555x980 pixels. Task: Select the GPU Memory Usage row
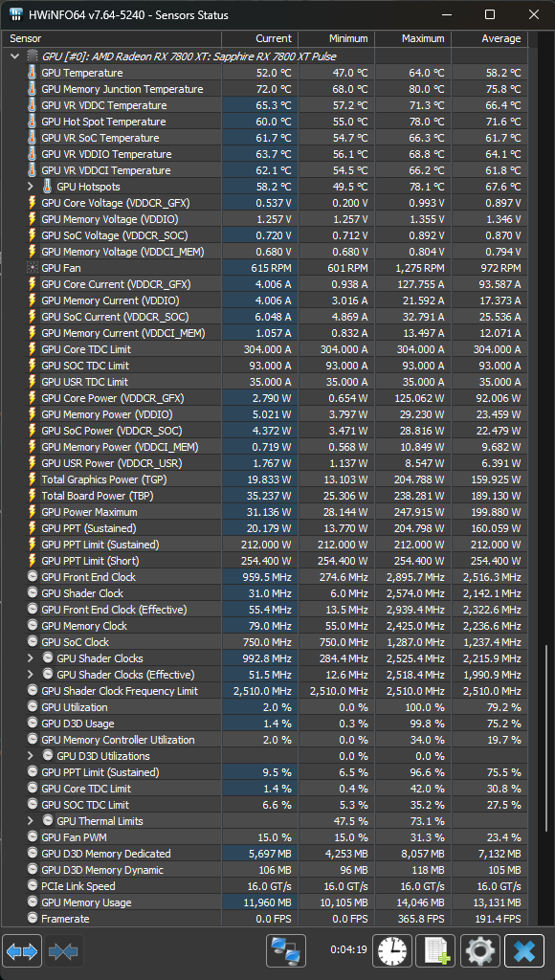click(x=265, y=902)
